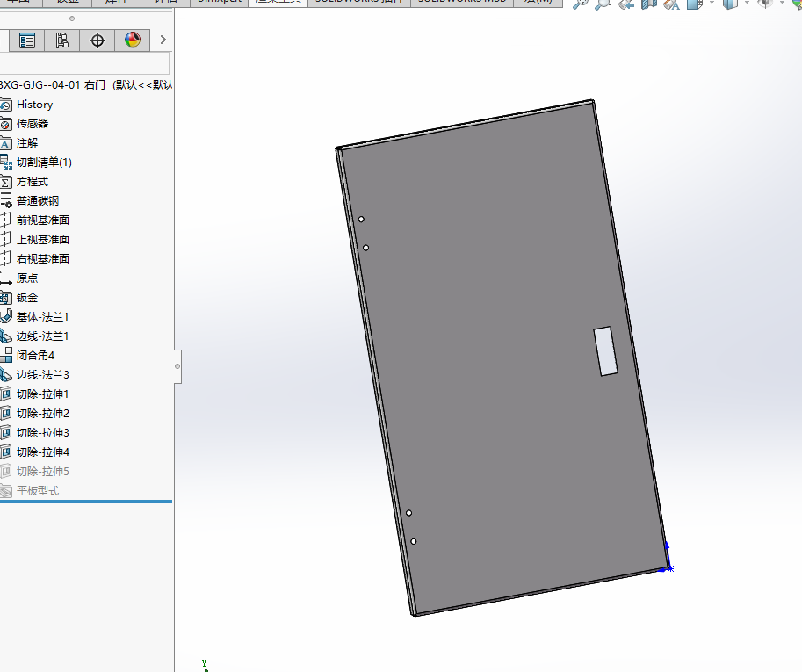Screen dimensions: 802x672
Task: Open the 切割清单(1) cut list
Action: pyautogui.click(x=44, y=163)
